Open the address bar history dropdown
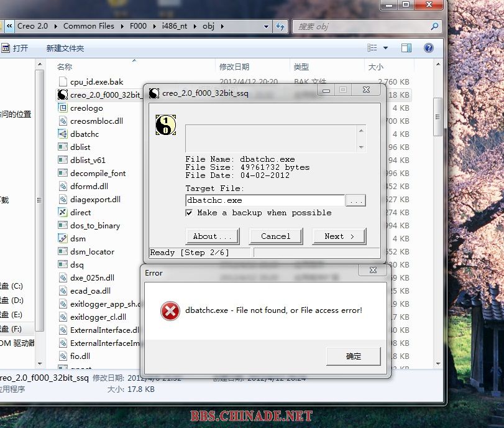 [266, 26]
